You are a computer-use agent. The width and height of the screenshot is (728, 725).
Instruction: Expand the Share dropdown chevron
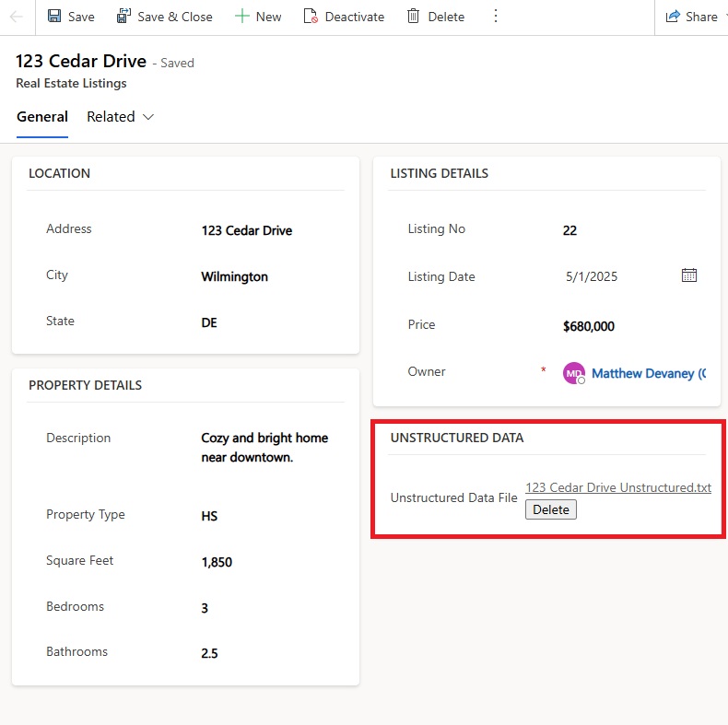point(724,17)
